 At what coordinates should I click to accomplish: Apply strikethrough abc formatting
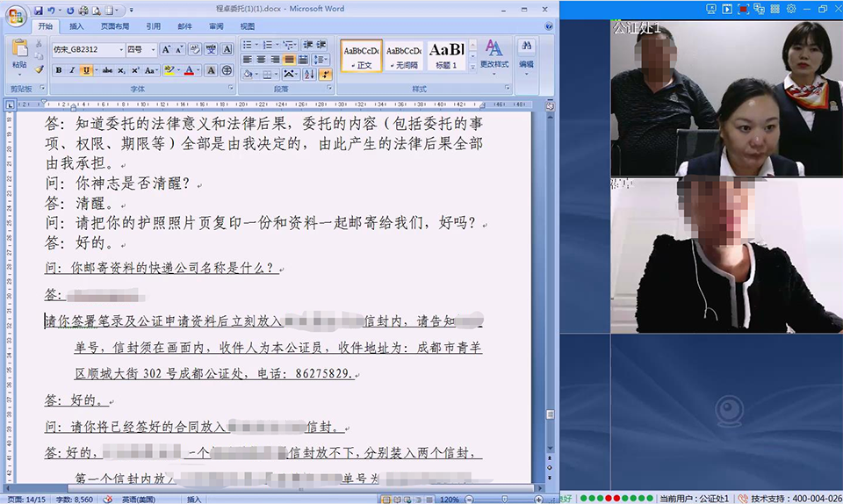pos(107,70)
